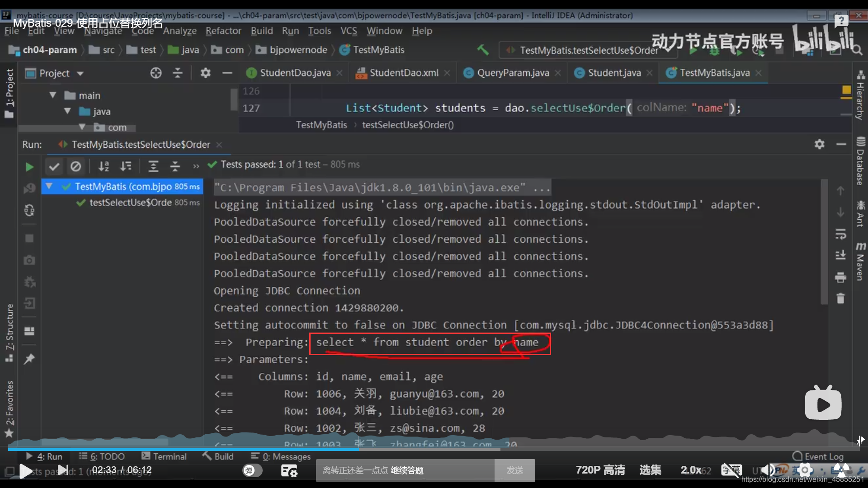Open the Tools menu

pos(320,31)
